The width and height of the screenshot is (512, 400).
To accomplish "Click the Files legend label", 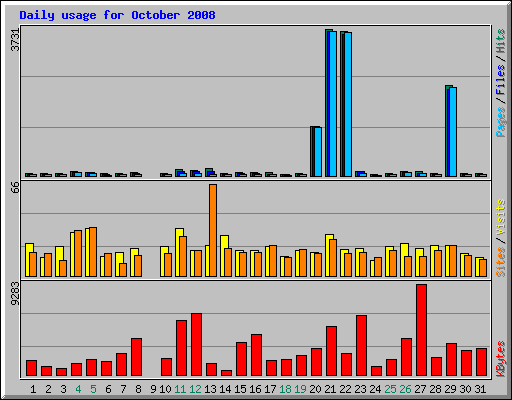I will click(501, 80).
